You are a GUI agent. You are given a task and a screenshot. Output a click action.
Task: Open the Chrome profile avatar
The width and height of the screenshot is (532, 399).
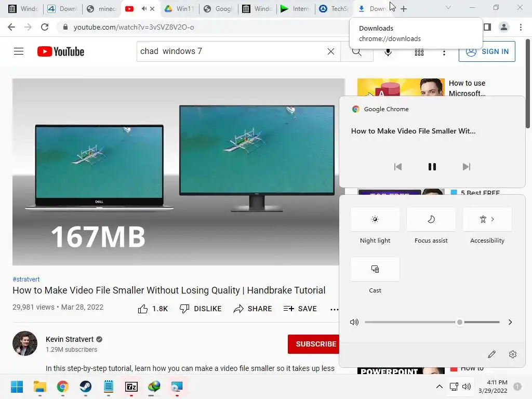tap(504, 27)
